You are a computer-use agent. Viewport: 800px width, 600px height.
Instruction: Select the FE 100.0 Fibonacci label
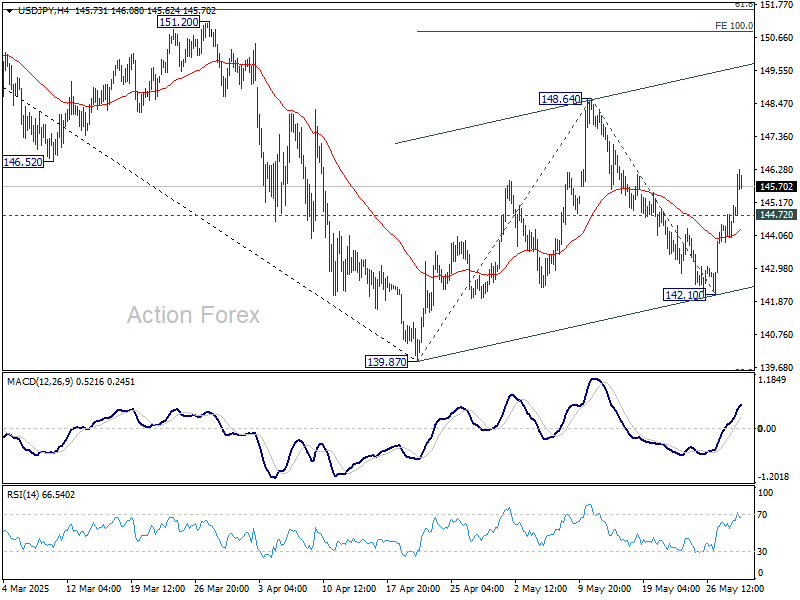tap(734, 26)
